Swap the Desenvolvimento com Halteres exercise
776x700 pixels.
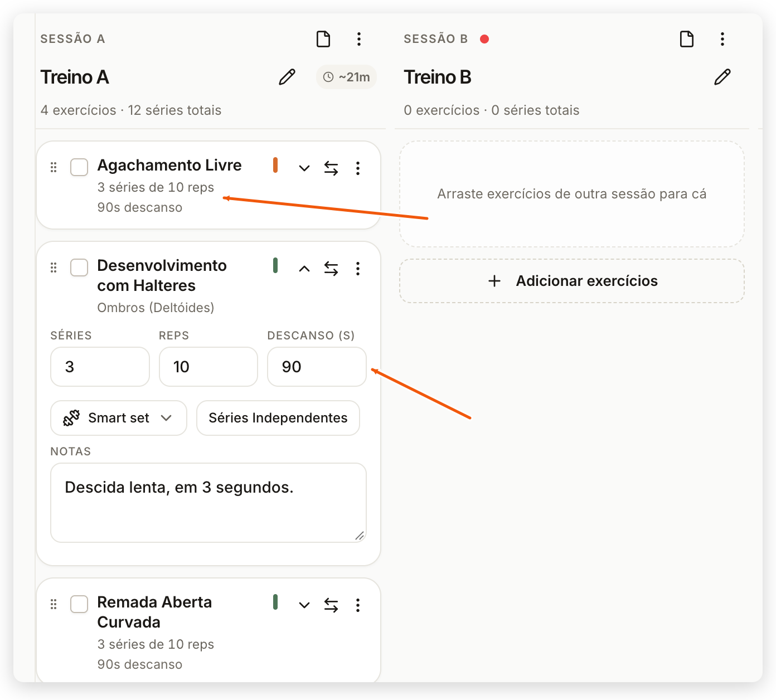(331, 269)
